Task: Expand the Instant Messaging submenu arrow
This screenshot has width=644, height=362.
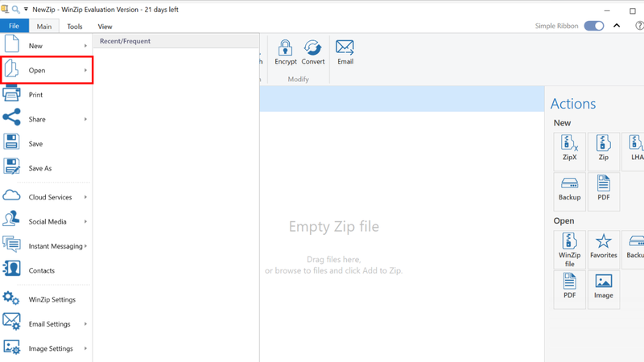Action: coord(85,246)
